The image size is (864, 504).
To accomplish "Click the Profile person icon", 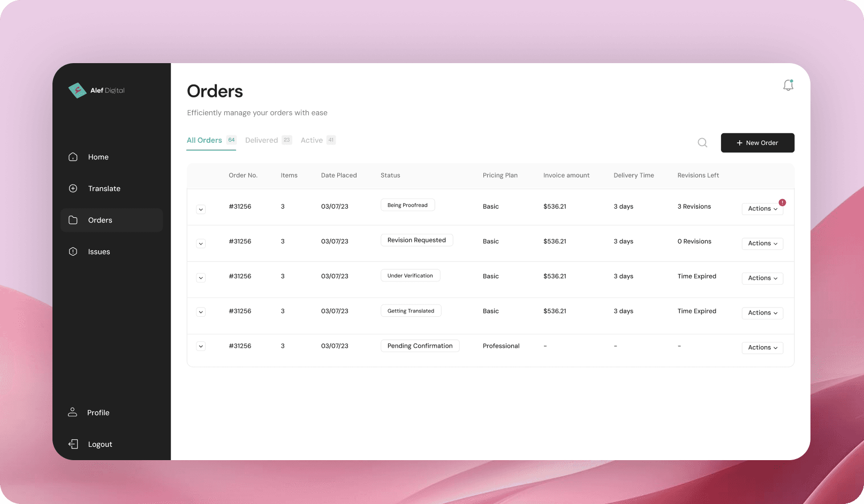I will (72, 412).
